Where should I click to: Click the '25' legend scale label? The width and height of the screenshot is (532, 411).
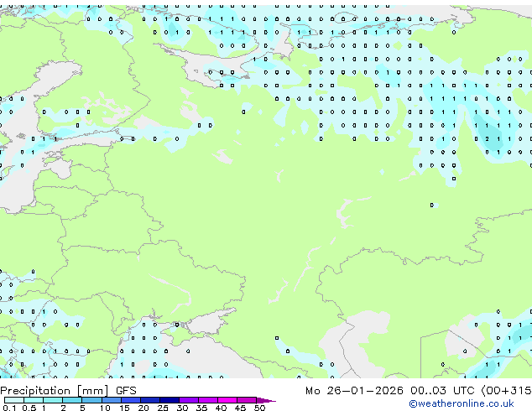pyautogui.click(x=163, y=408)
